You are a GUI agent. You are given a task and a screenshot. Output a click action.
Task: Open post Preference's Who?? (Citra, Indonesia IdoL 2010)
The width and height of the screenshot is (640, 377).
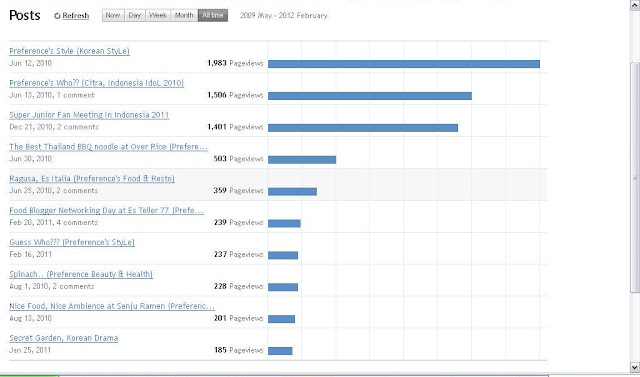(96, 83)
